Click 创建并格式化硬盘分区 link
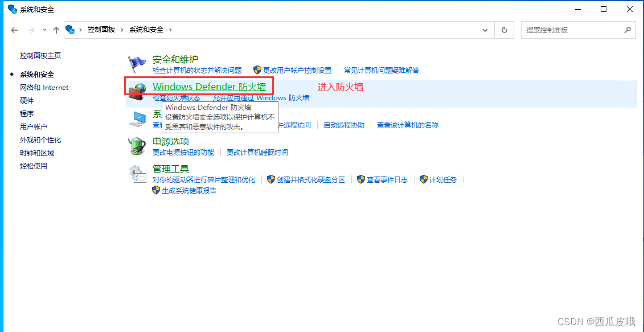This screenshot has width=644, height=332. 311,179
